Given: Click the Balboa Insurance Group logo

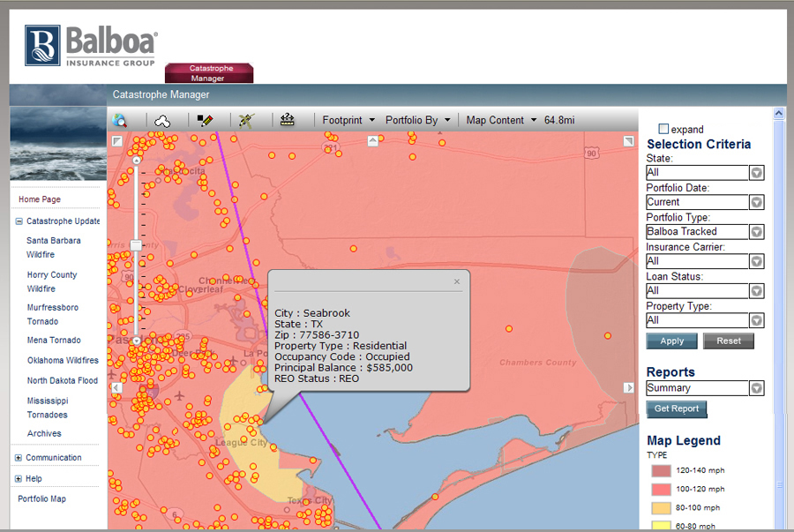Looking at the screenshot, I should pos(91,46).
